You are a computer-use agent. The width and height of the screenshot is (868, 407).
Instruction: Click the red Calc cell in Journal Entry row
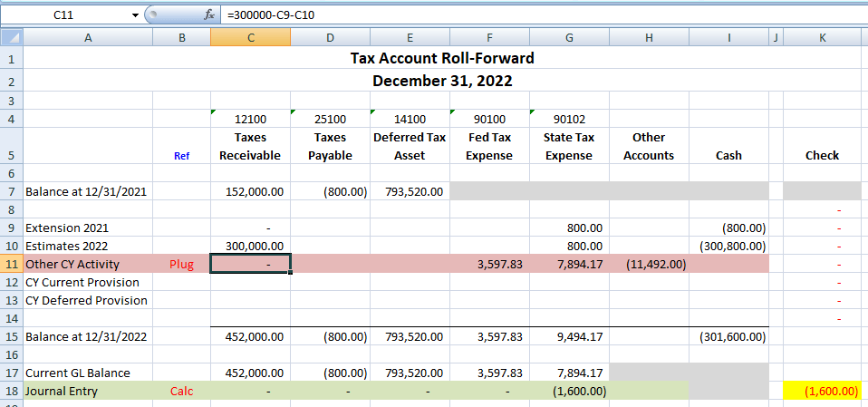[x=181, y=391]
